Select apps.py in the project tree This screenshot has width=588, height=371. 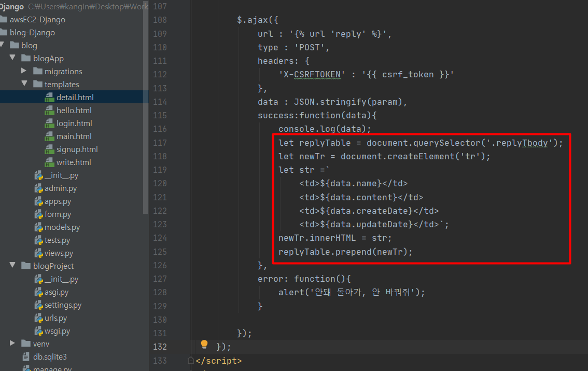58,201
